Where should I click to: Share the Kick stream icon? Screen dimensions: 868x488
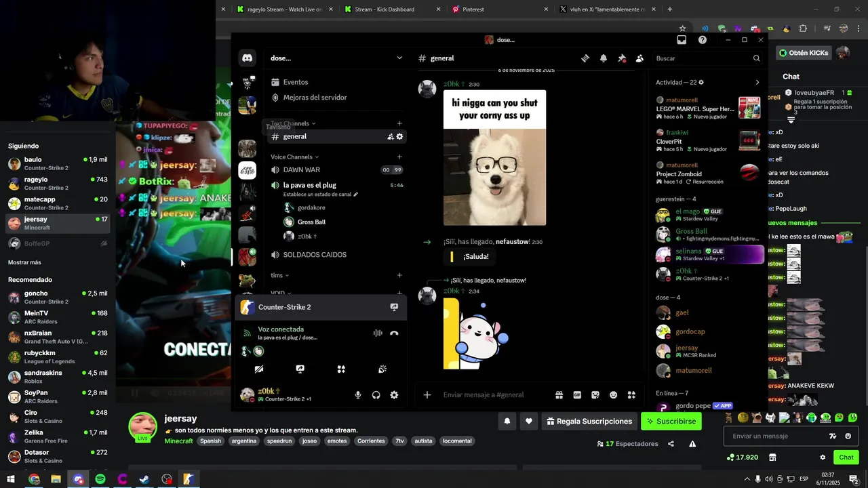[x=671, y=444]
